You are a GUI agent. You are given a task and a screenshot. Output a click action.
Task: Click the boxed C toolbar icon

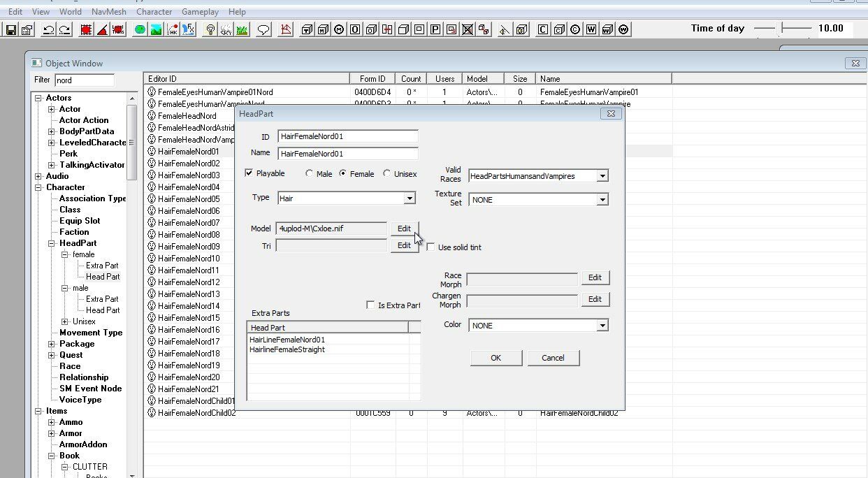click(542, 30)
